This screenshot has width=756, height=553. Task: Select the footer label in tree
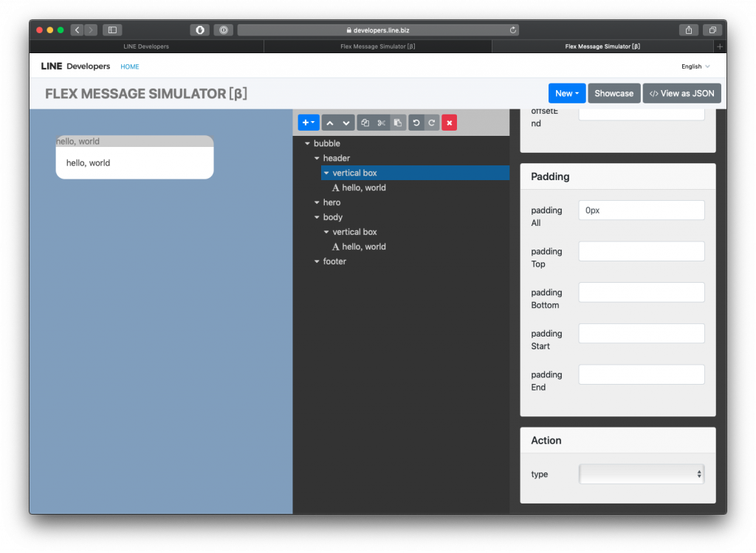pos(334,261)
